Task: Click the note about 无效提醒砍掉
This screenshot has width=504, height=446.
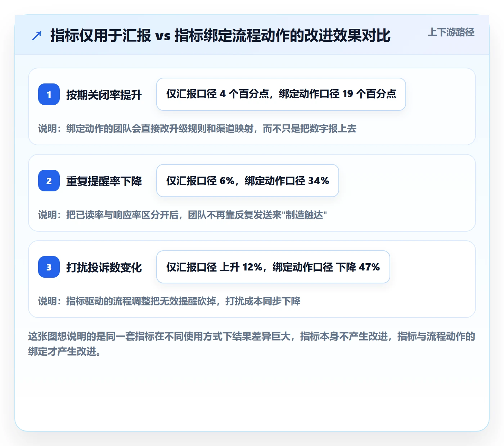Action: 169,301
